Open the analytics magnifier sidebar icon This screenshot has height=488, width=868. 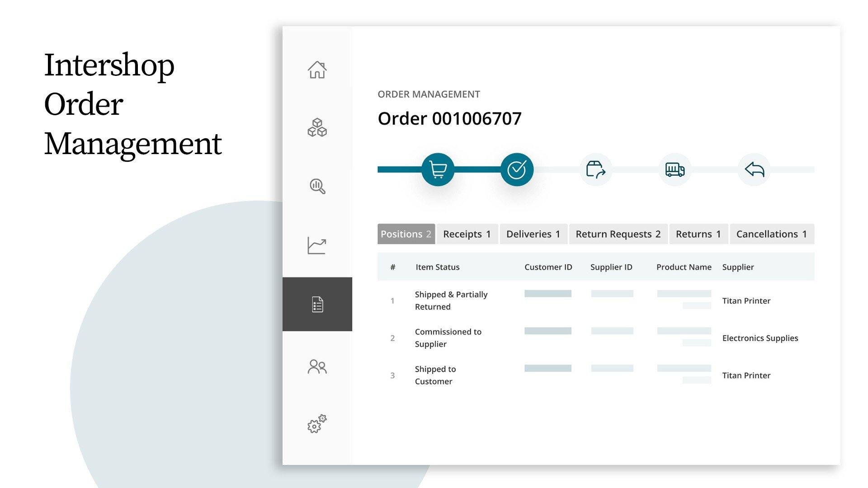(317, 186)
